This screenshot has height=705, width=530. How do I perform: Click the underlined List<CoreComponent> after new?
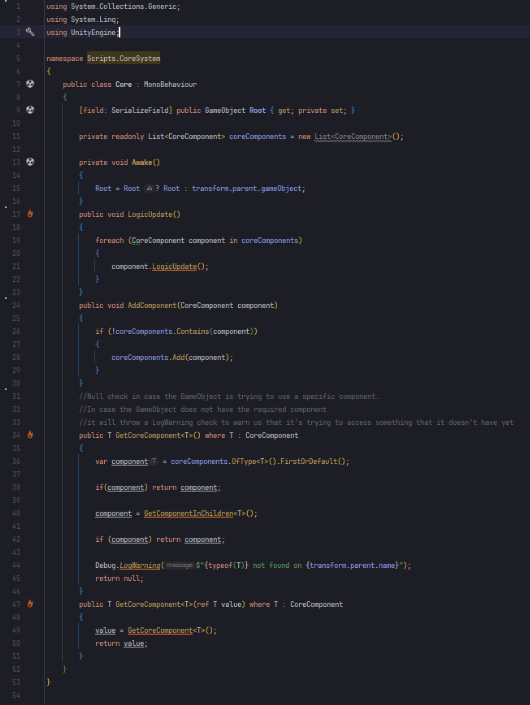(353, 136)
